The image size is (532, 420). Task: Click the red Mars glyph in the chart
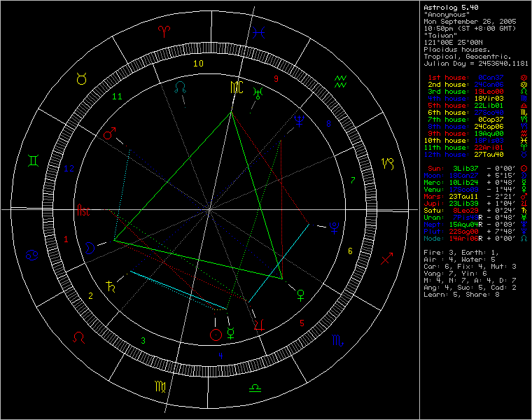click(x=110, y=133)
